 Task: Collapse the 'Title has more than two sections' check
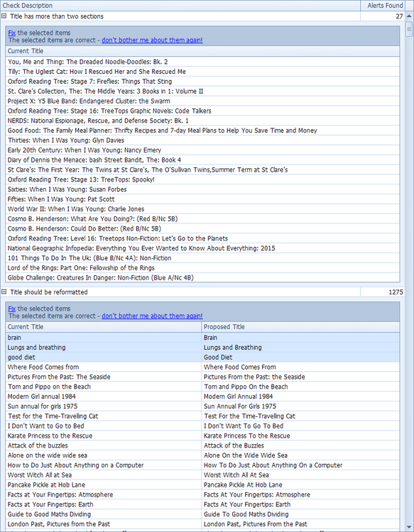pyautogui.click(x=4, y=16)
